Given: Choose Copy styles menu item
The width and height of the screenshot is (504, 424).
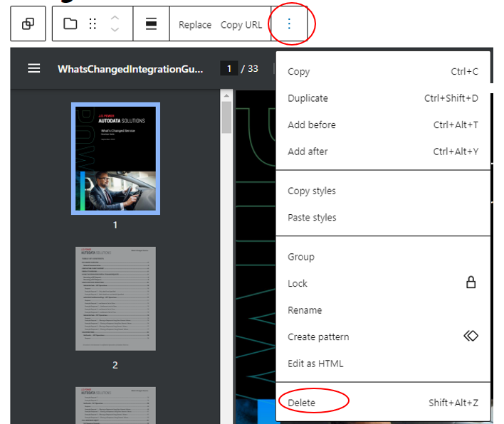Looking at the screenshot, I should (x=311, y=191).
